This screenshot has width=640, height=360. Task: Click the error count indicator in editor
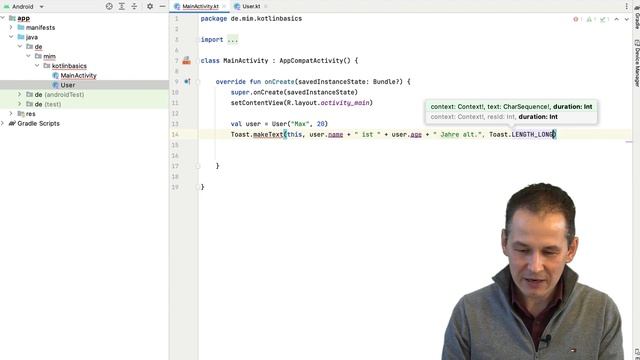(x=577, y=19)
